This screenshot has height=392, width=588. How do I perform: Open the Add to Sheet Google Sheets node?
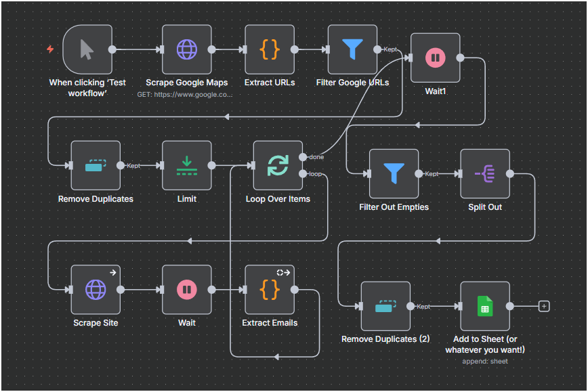485,306
